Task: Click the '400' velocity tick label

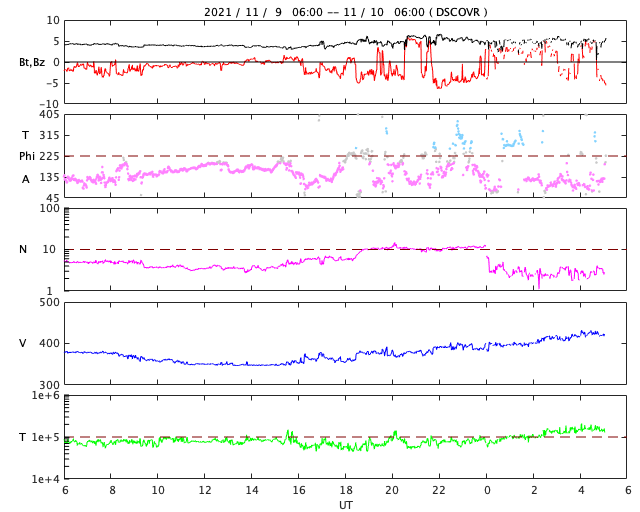Action: 49,343
